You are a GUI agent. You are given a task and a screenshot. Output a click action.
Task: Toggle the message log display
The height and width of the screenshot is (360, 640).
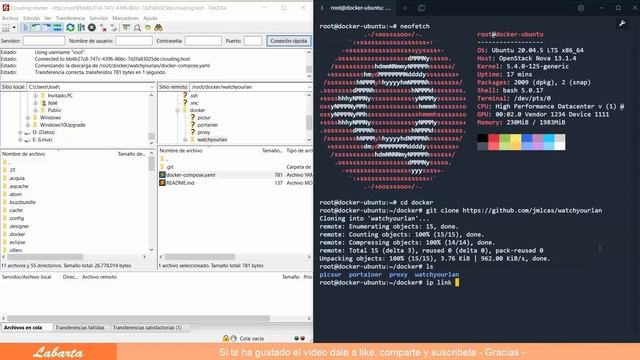click(x=25, y=28)
